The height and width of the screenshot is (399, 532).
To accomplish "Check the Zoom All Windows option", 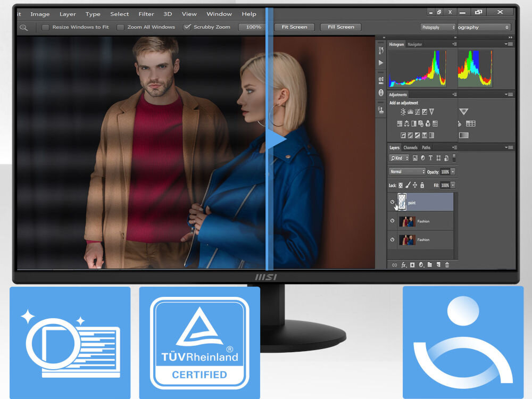I will 121,27.
